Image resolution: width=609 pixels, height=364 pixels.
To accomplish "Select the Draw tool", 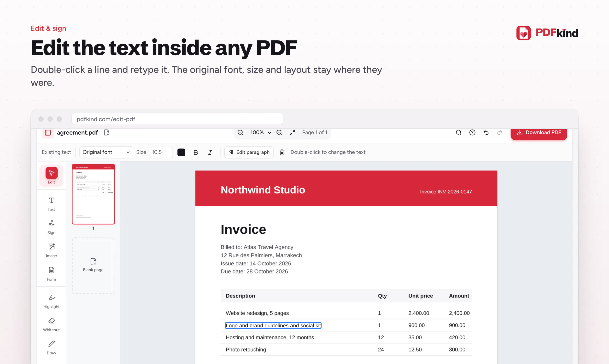I will 51,347.
